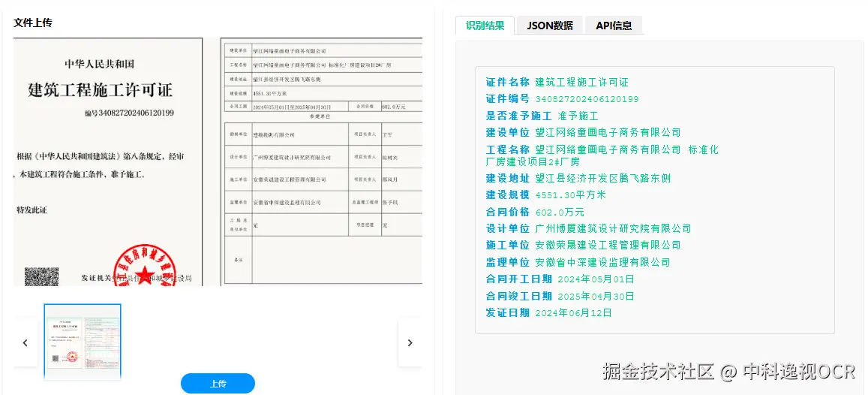Go to previous thumbnail with left arrow
This screenshot has height=395, width=868.
(x=25, y=343)
